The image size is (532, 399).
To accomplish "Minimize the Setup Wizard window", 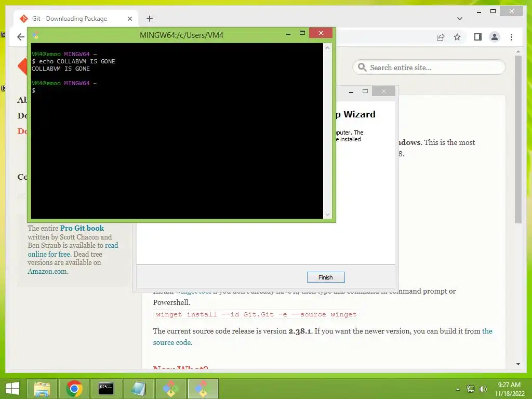I will pyautogui.click(x=351, y=91).
